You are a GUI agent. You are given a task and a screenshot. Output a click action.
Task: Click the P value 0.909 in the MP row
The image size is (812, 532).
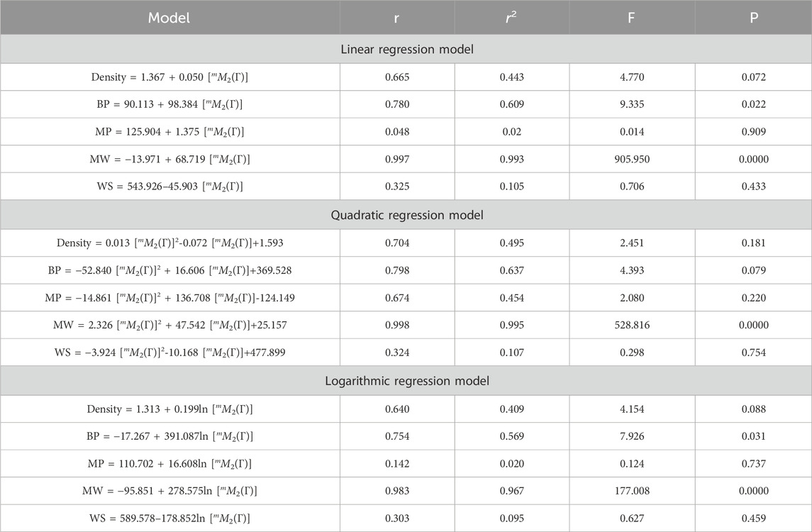[x=753, y=131]
